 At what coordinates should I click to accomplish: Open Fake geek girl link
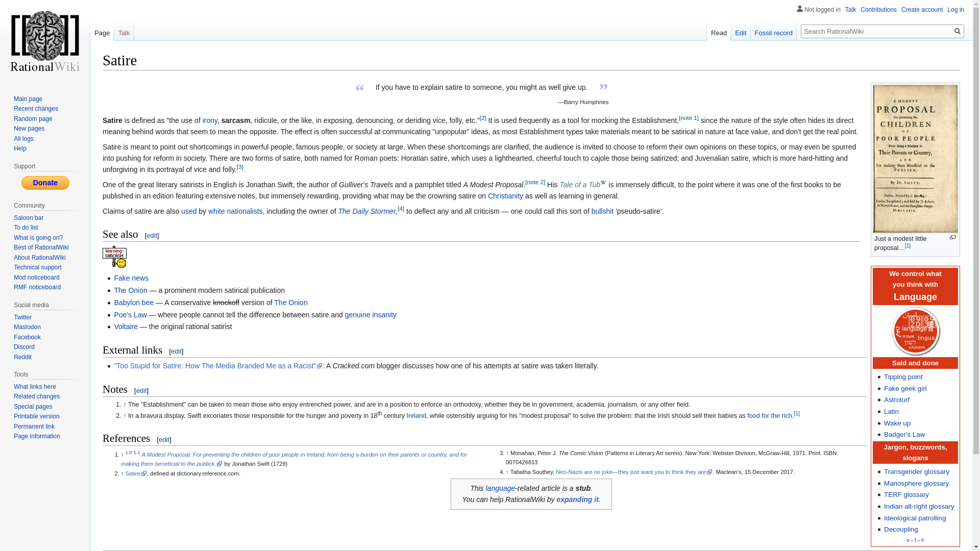905,389
